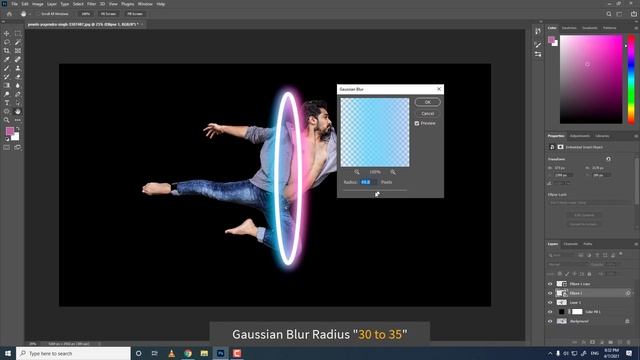Open the Properties panel options menu
This screenshot has width=640, height=360.
(636, 136)
